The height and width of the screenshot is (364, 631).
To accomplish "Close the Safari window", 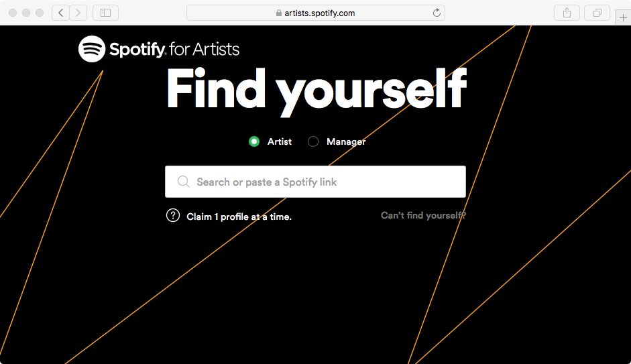I will (x=13, y=13).
